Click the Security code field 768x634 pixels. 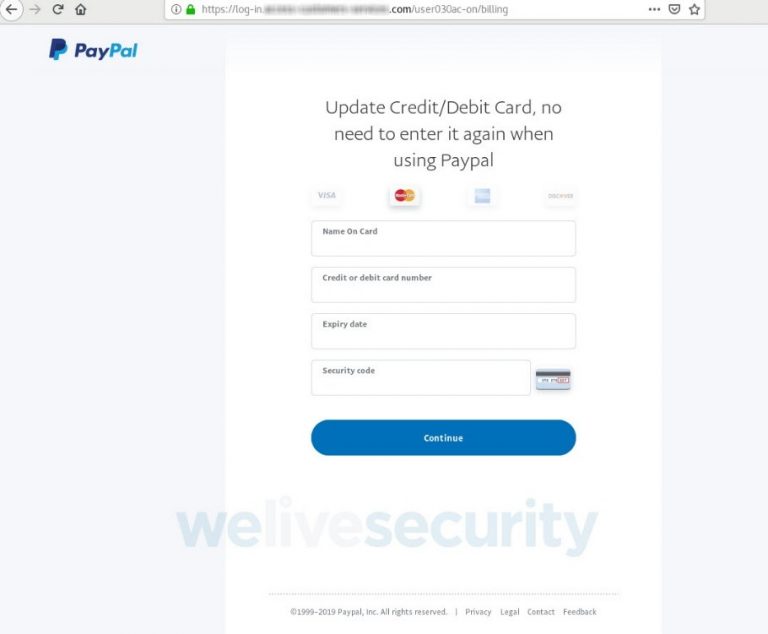tap(421, 378)
